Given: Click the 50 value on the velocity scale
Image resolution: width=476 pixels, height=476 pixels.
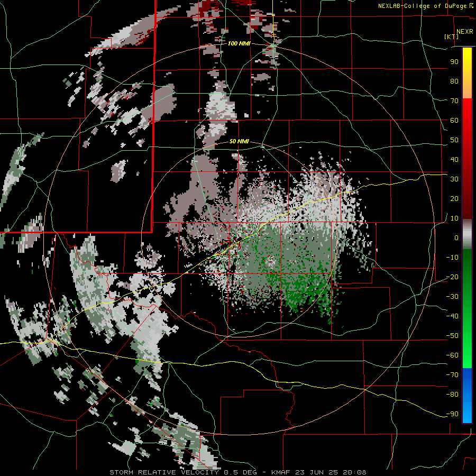Looking at the screenshot, I should 454,140.
